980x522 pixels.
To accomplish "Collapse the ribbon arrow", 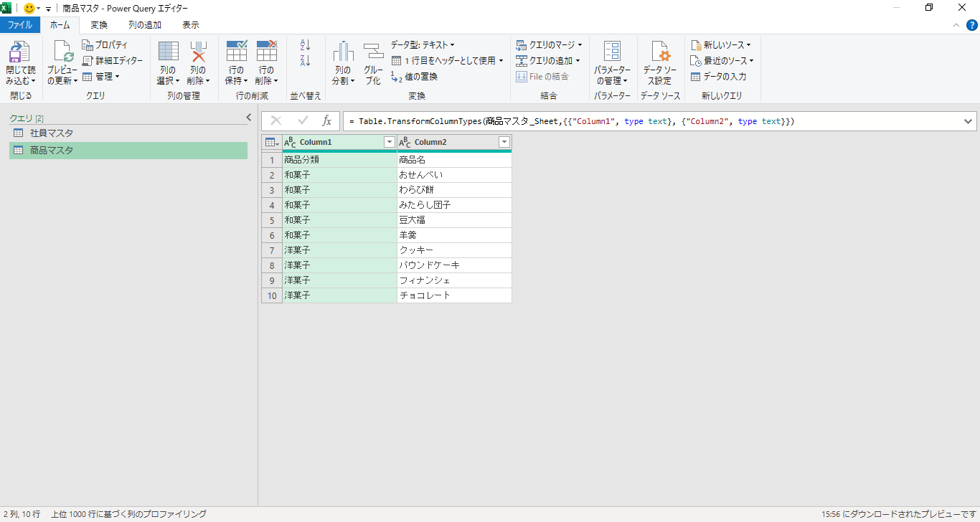I will [x=955, y=25].
